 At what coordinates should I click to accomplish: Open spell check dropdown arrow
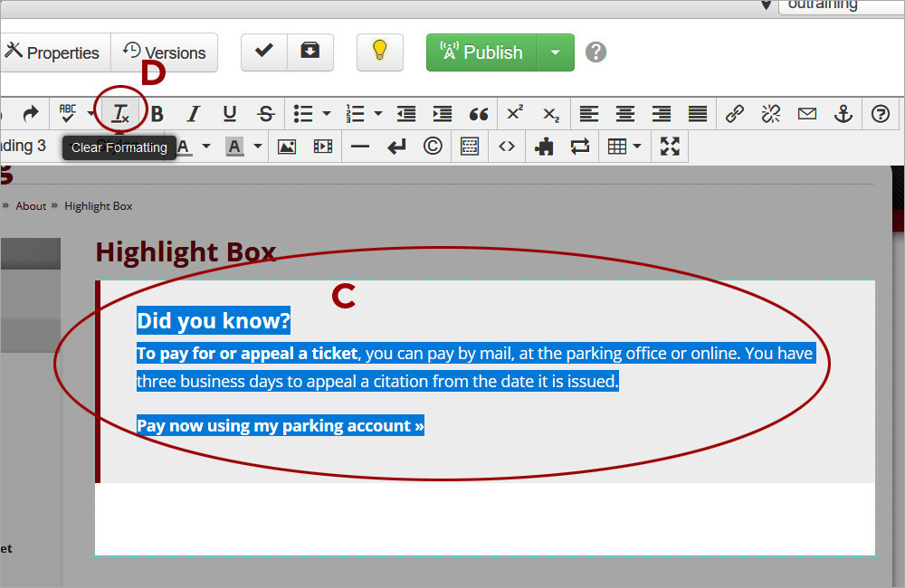pos(90,114)
